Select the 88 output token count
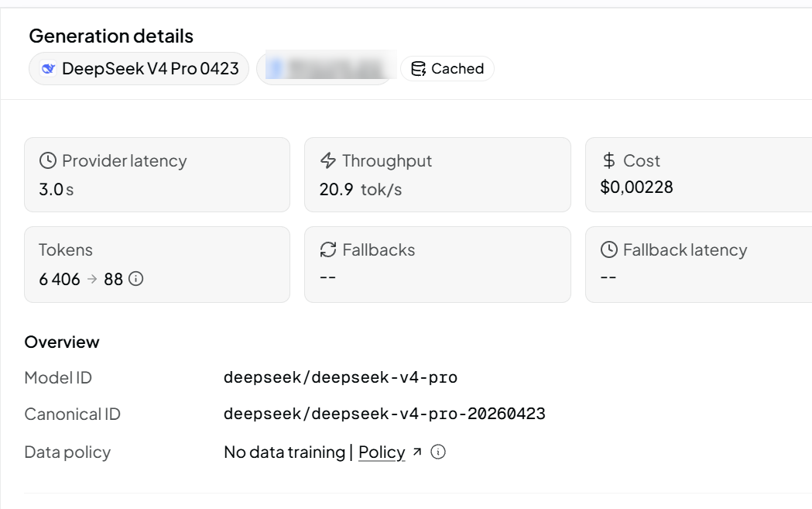This screenshot has height=509, width=812. [114, 280]
